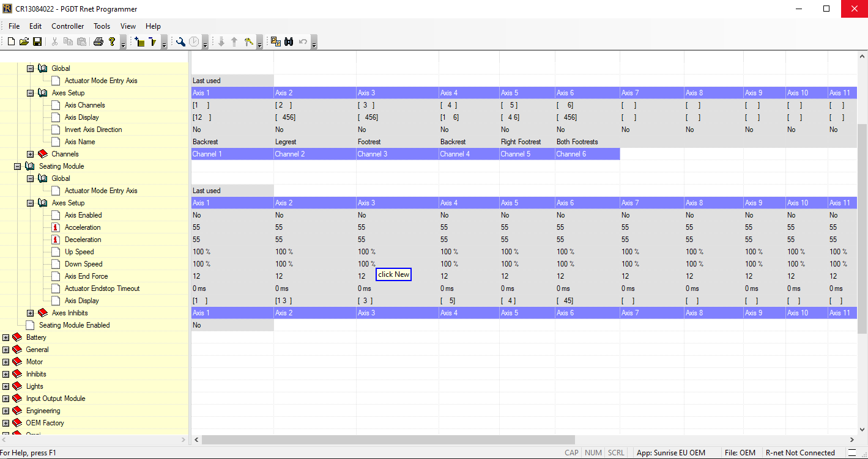The width and height of the screenshot is (868, 459).
Task: Collapse the Seating Module tree node
Action: click(x=18, y=166)
